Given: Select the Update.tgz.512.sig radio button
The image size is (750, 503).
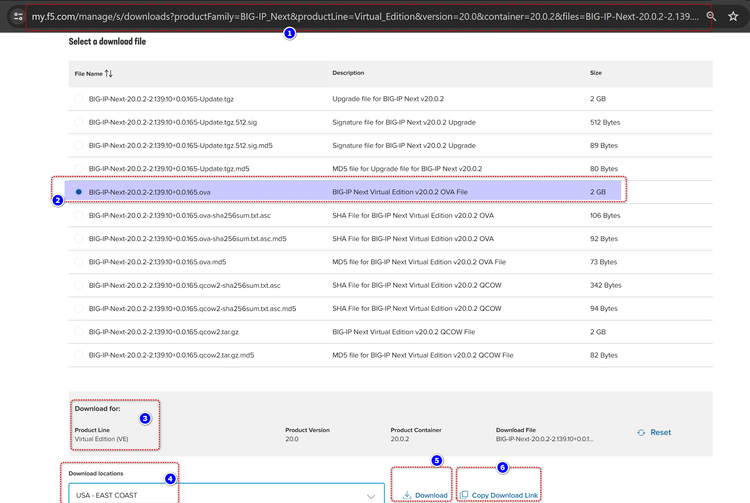Looking at the screenshot, I should [x=79, y=122].
